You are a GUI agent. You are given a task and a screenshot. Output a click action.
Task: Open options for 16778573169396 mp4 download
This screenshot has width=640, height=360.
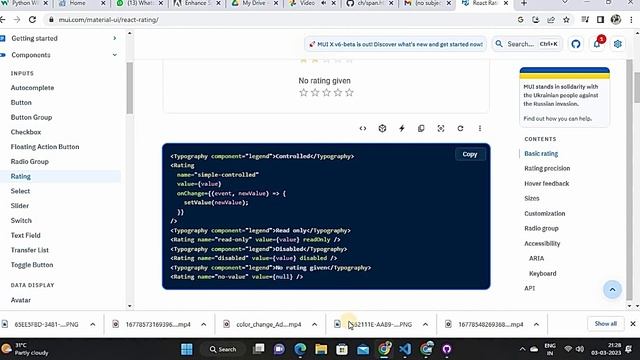(x=203, y=324)
